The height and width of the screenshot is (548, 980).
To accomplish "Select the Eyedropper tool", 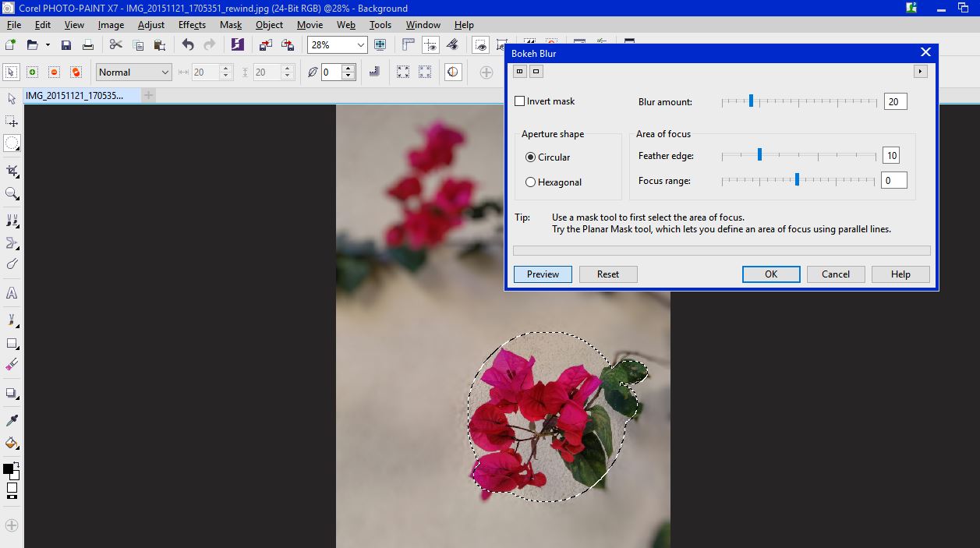I will click(11, 419).
